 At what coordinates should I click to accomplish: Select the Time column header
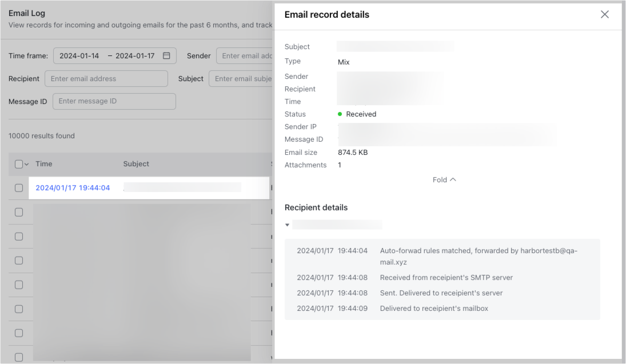tap(43, 164)
